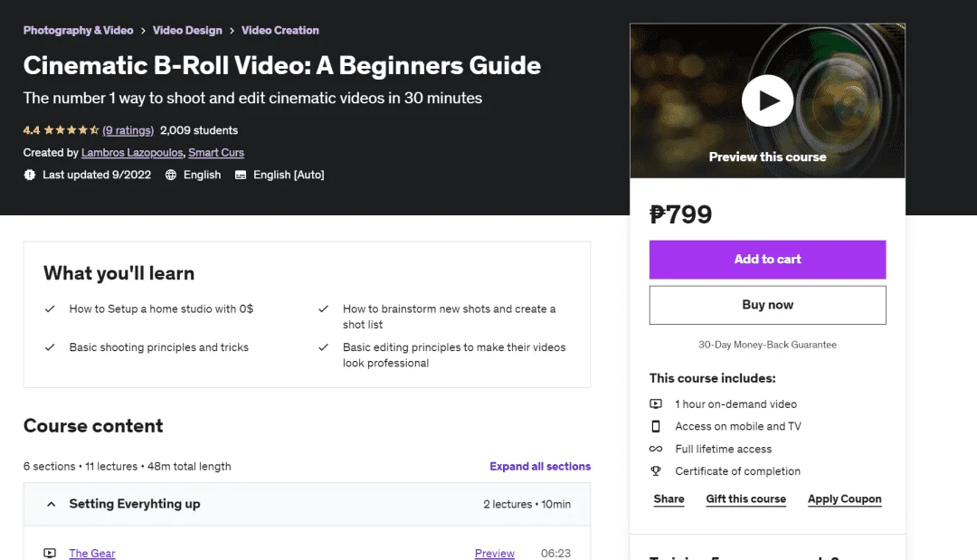Click checkmark beside home studio item
This screenshot has width=977, height=560.
(50, 309)
